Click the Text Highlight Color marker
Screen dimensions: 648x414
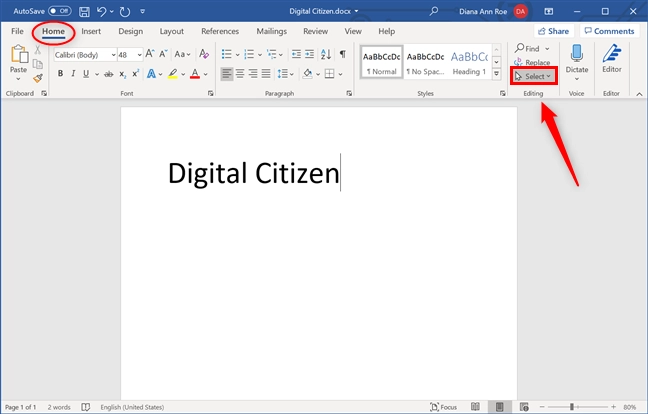tap(173, 74)
